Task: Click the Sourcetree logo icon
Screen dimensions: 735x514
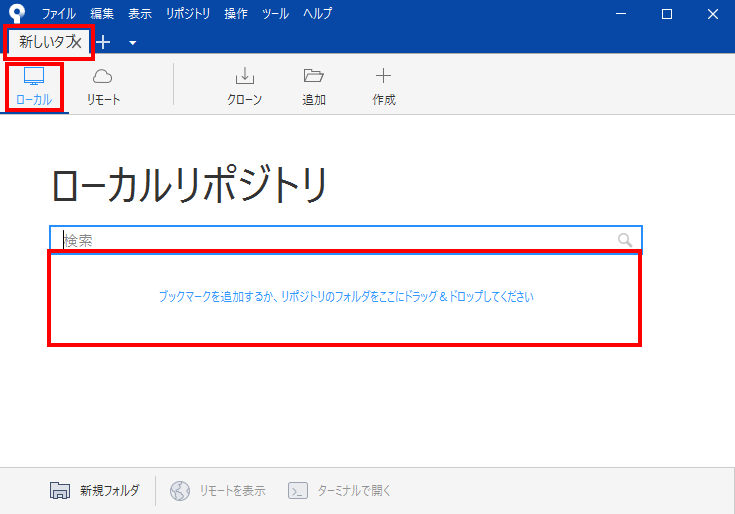Action: (17, 13)
